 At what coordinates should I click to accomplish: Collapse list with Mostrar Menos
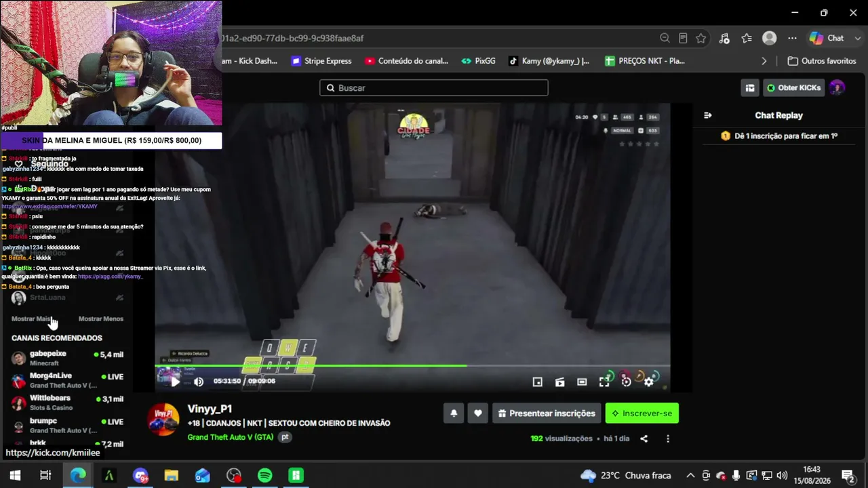point(101,319)
